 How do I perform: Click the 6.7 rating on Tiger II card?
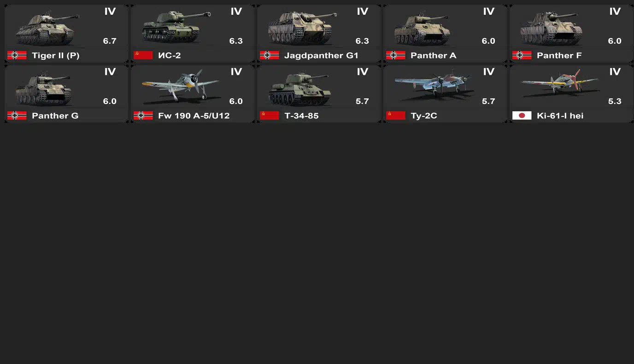[x=110, y=41]
